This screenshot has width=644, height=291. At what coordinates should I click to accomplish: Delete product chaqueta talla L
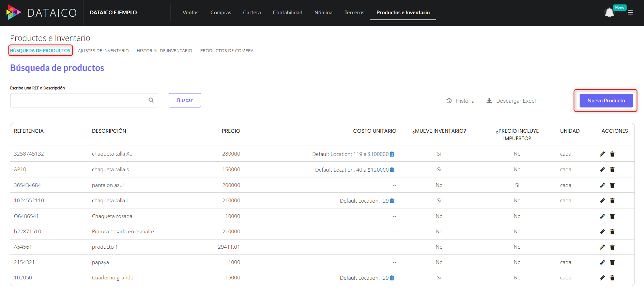612,201
